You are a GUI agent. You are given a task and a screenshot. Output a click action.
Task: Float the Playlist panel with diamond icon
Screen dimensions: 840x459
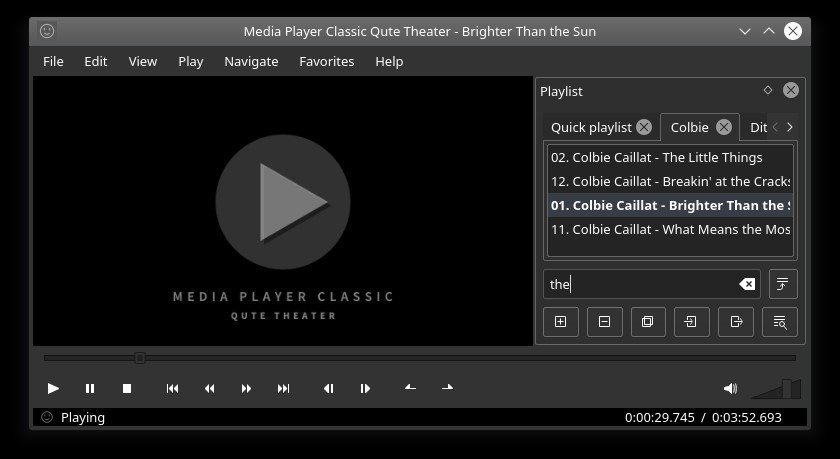[x=767, y=90]
